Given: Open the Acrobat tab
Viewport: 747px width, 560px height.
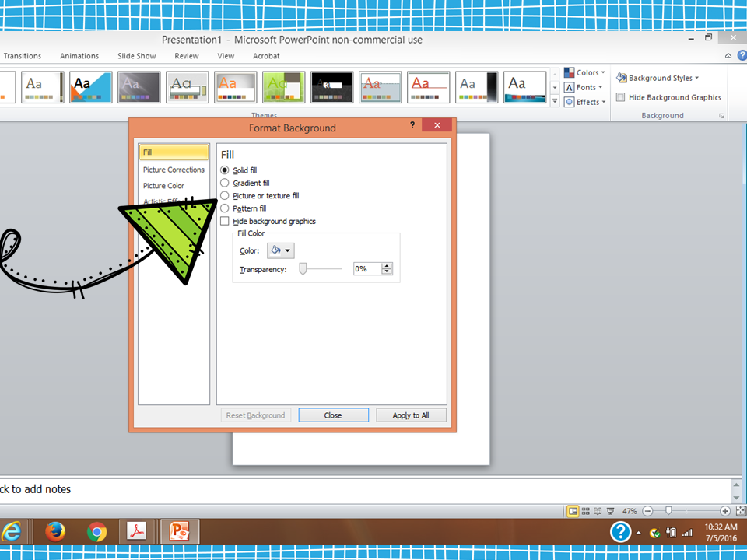Looking at the screenshot, I should (266, 56).
